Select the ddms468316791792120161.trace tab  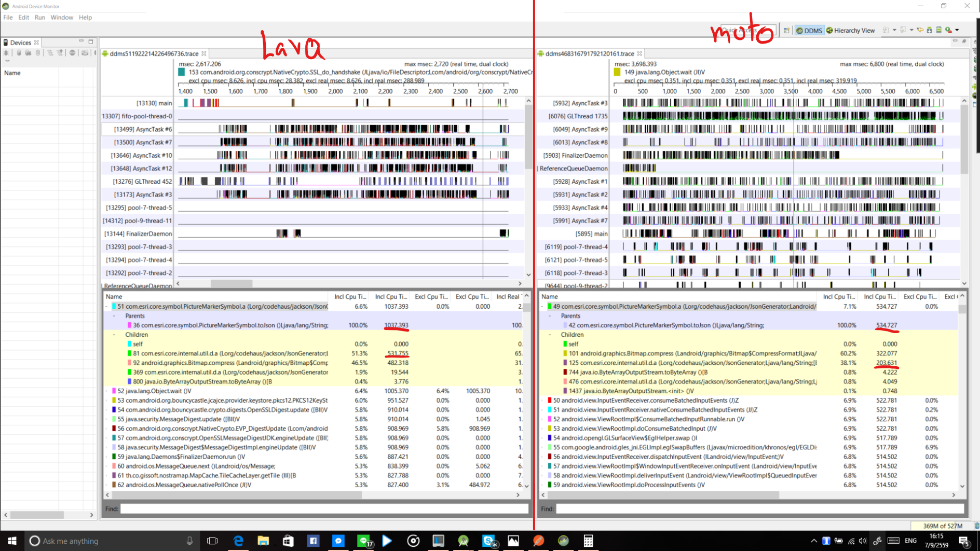coord(590,53)
